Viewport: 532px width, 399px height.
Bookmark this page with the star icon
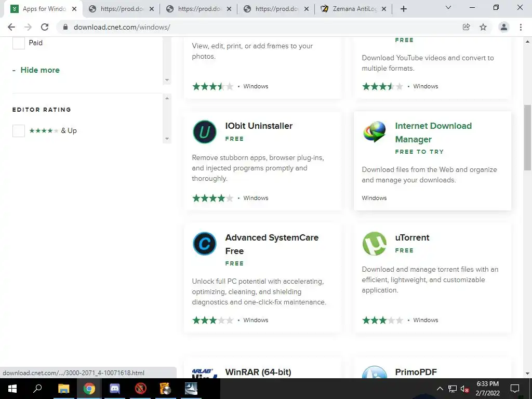(x=483, y=27)
